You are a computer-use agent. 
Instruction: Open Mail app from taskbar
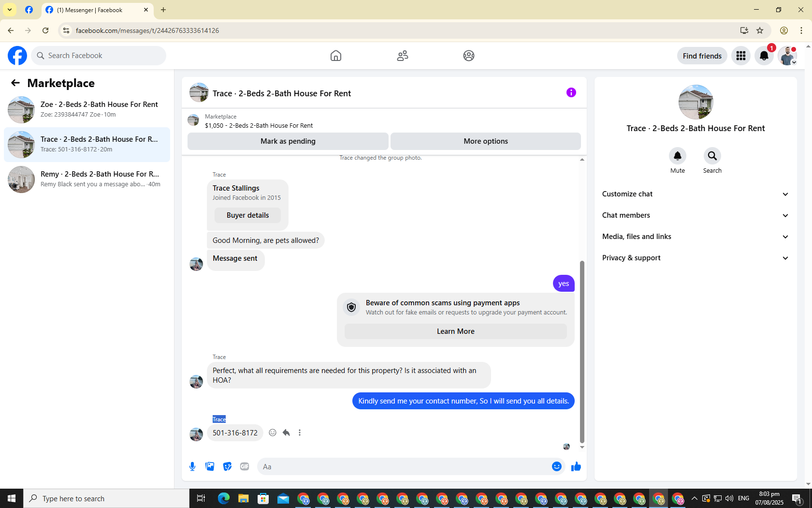(x=283, y=498)
